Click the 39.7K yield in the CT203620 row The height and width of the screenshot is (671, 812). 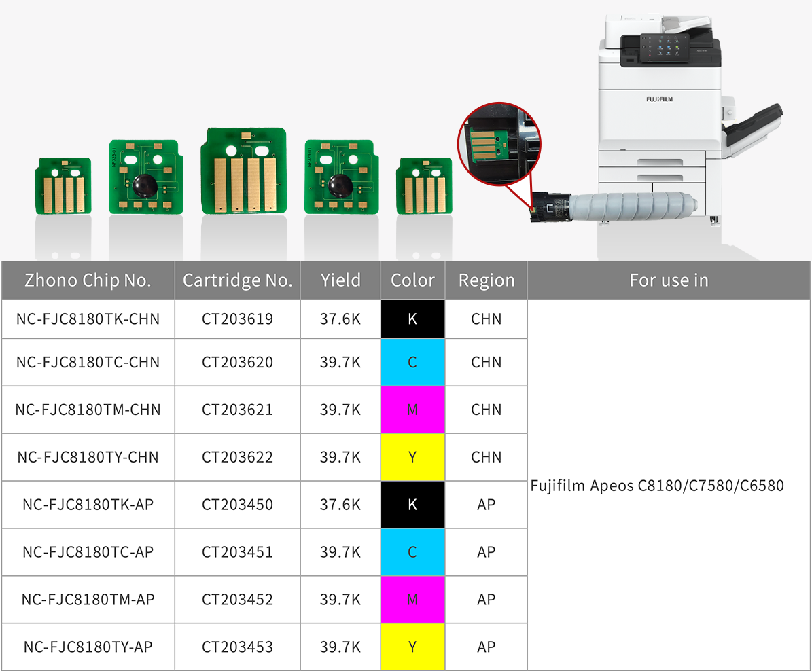(x=340, y=362)
